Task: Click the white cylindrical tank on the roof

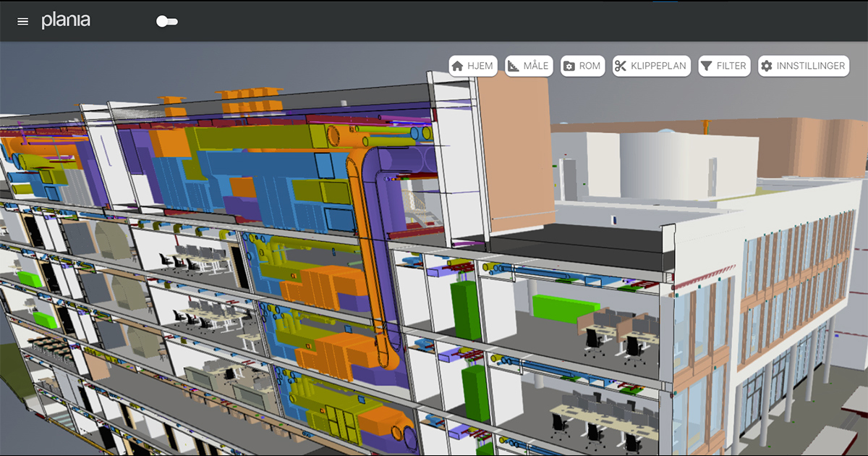Action: click(651, 165)
